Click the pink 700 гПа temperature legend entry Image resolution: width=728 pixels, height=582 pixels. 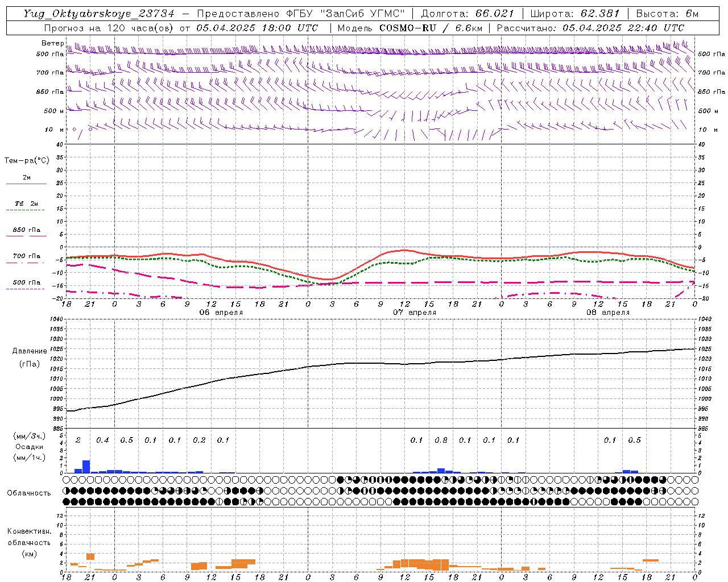coord(26,259)
